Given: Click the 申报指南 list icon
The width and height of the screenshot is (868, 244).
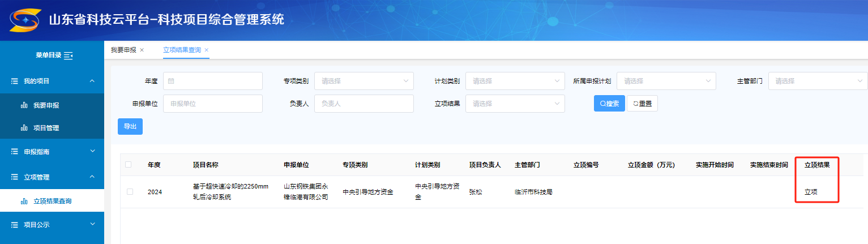Looking at the screenshot, I should (15, 152).
